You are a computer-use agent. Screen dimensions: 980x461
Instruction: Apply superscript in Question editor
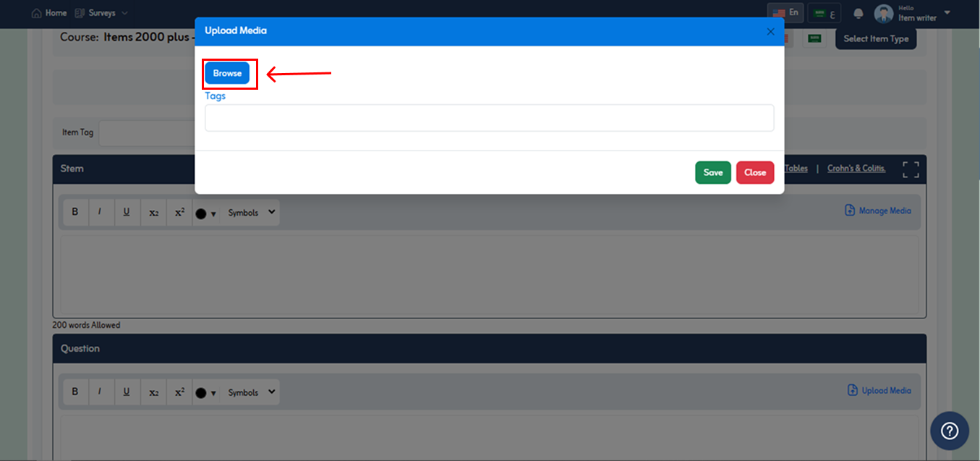pos(179,392)
